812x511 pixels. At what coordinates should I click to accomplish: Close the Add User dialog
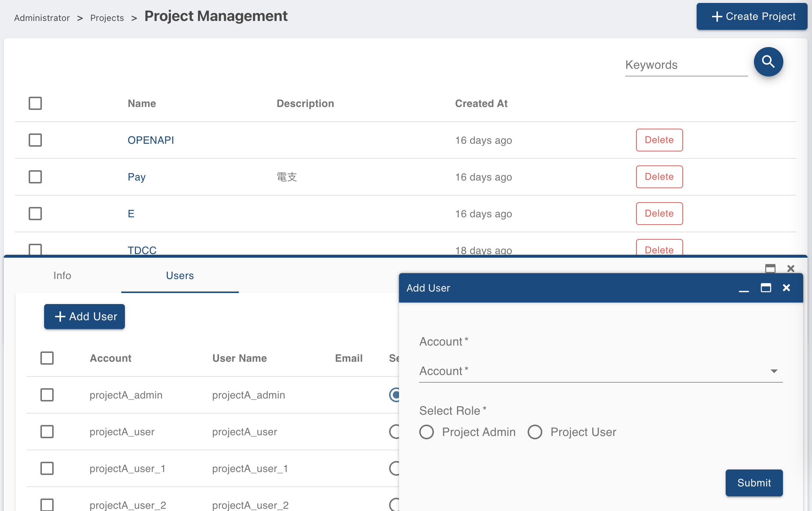pos(786,288)
